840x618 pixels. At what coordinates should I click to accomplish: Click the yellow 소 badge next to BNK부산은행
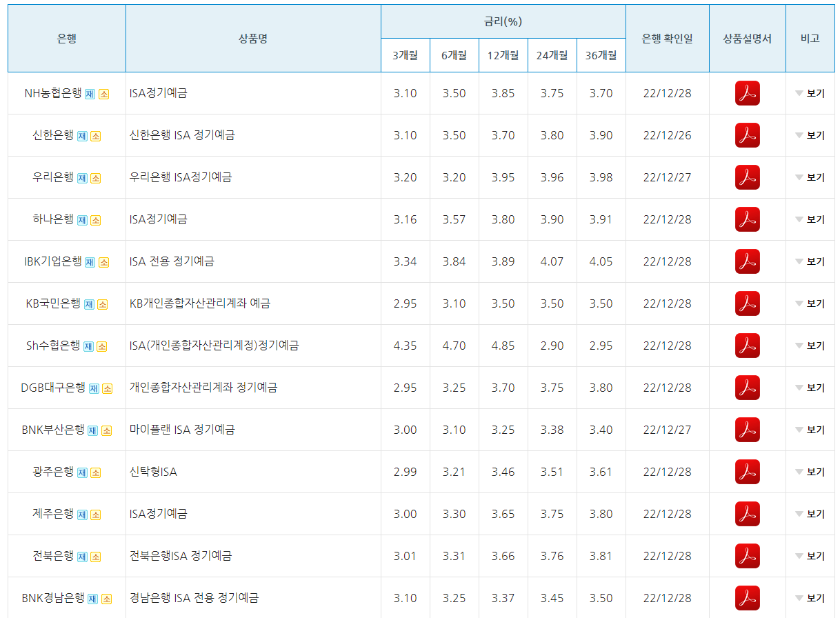[106, 431]
